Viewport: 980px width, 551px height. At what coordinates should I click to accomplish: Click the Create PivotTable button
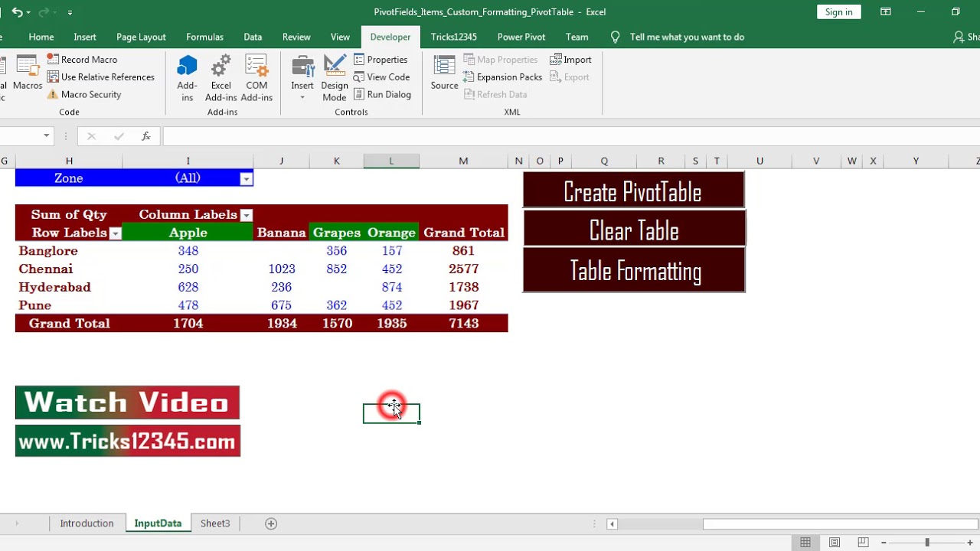tap(633, 190)
